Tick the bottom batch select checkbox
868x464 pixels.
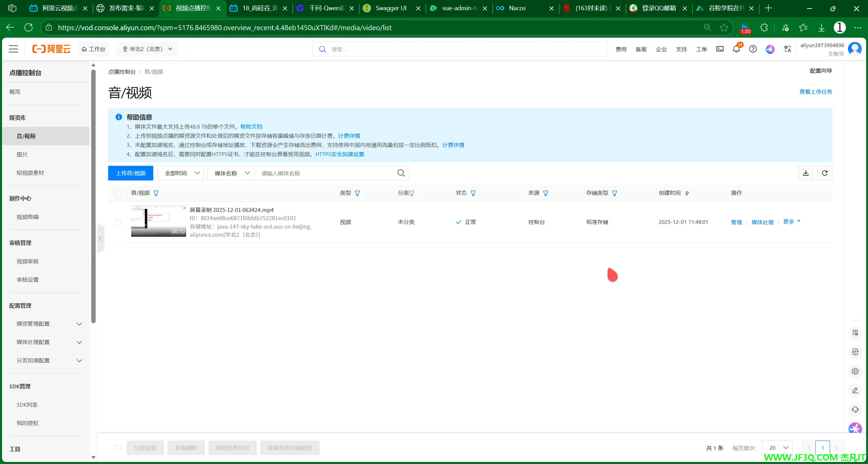click(x=118, y=448)
